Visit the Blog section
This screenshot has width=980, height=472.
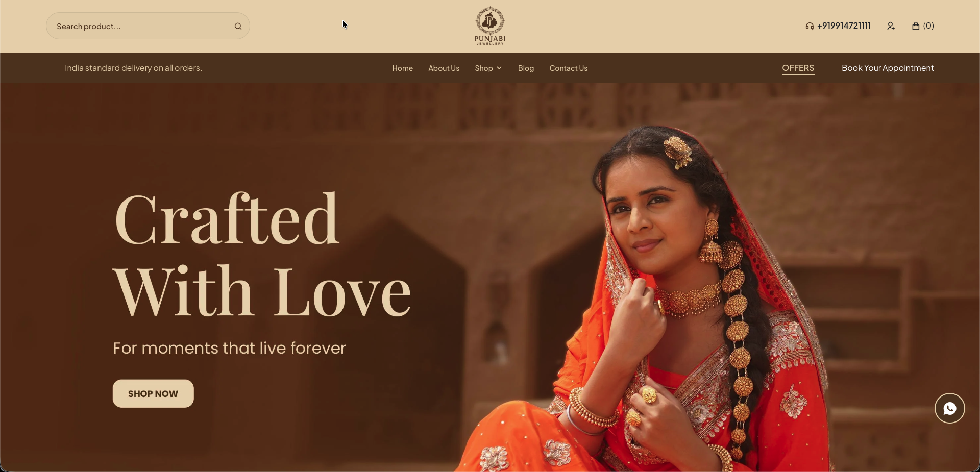526,68
